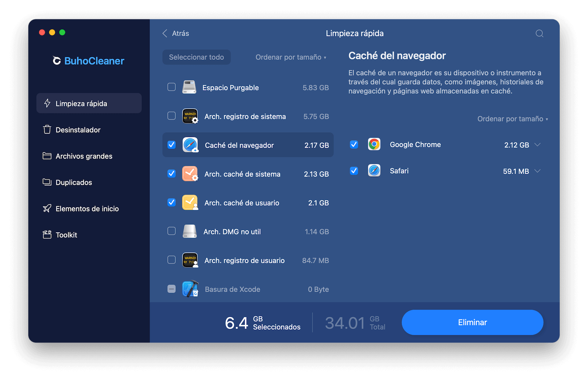This screenshot has height=380, width=588.
Task: Click the Basura de Xcode hammer icon
Action: point(190,289)
